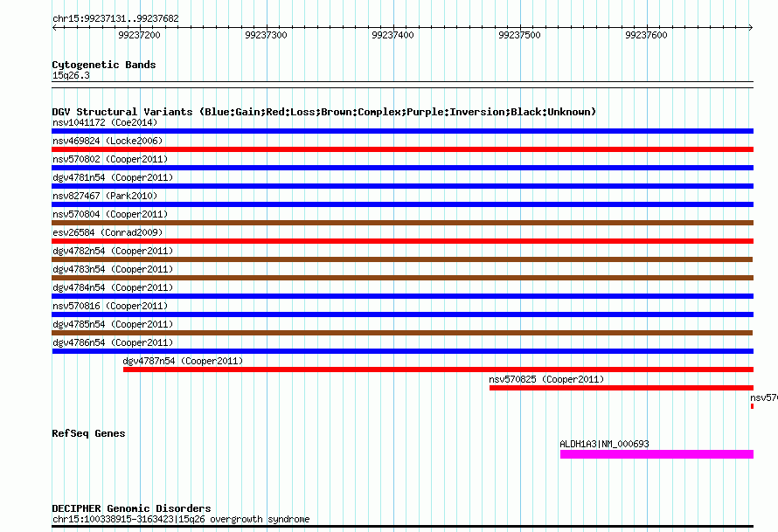Select the dgv4785n54 variant label
Image resolution: width=778 pixels, height=532 pixels.
pos(113,324)
